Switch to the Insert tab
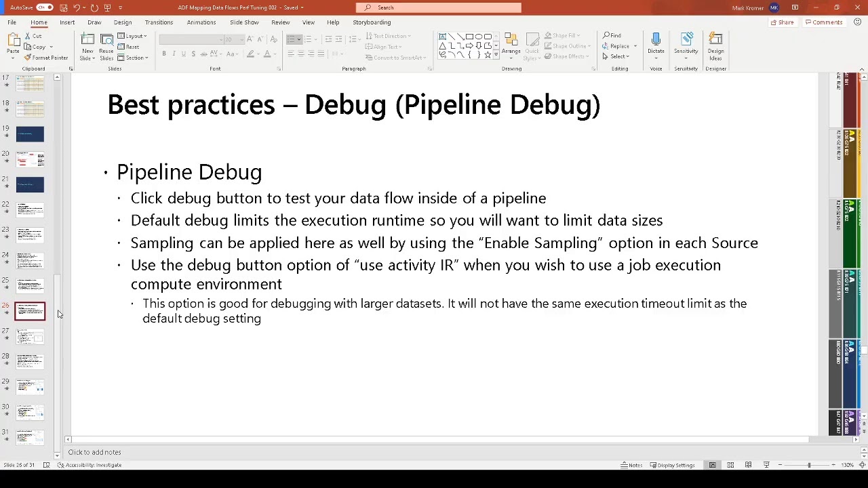 pos(67,22)
